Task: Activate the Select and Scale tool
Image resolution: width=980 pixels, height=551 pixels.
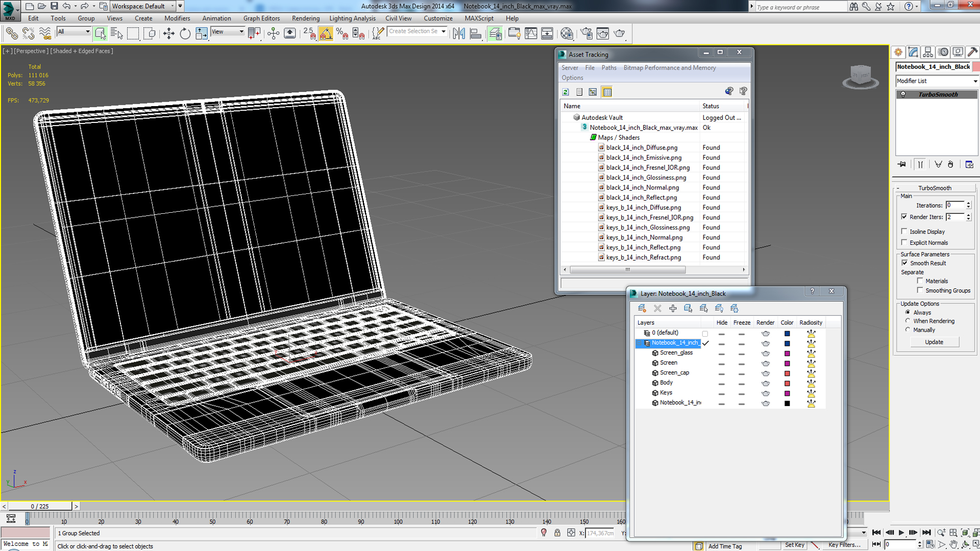Action: click(x=202, y=34)
